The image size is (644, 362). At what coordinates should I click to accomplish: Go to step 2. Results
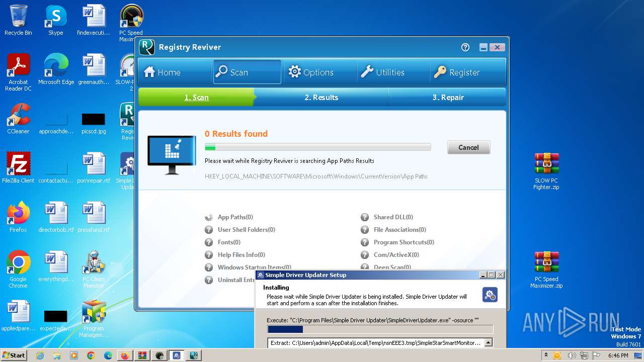(x=321, y=98)
